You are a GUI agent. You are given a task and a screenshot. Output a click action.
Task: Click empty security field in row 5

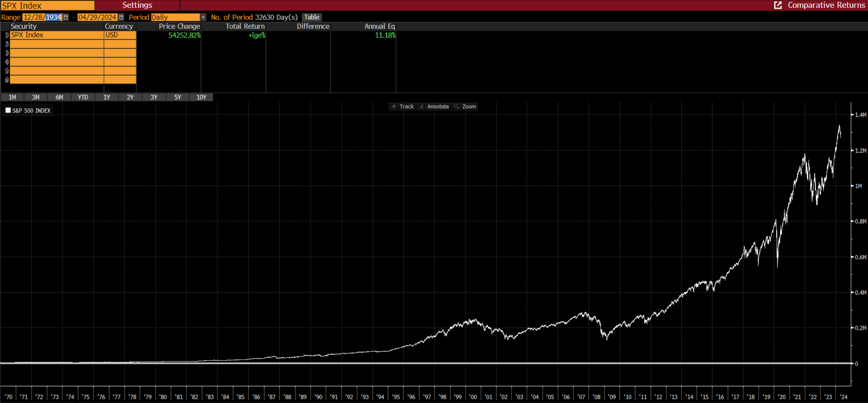57,71
